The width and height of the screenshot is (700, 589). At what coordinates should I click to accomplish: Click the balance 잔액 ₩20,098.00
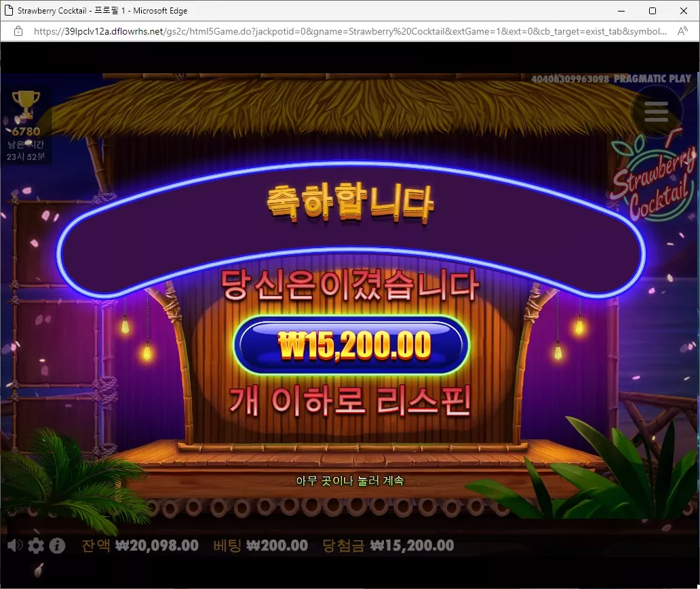pyautogui.click(x=140, y=545)
